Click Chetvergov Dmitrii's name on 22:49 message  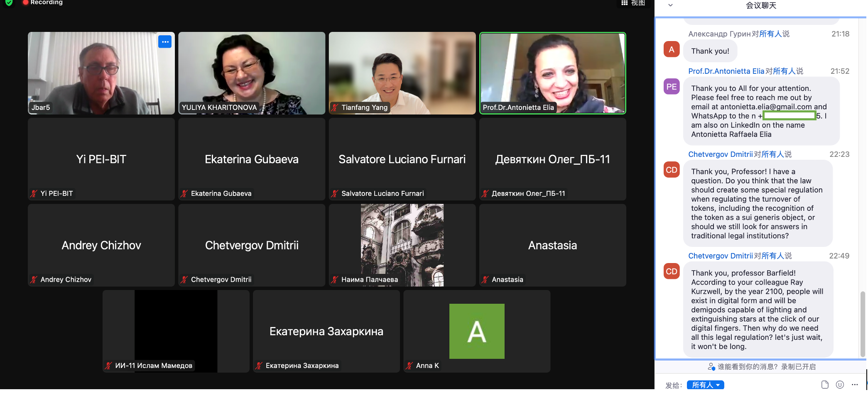(x=720, y=256)
